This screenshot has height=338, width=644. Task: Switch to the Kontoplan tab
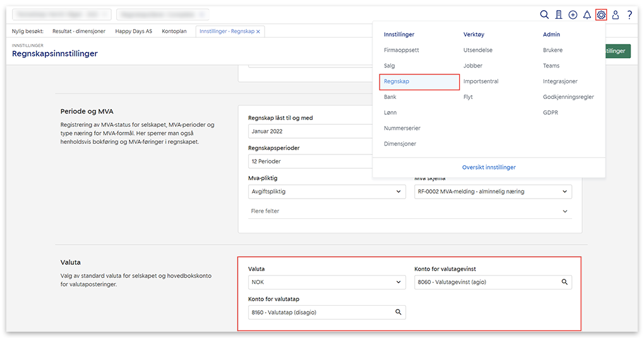click(x=174, y=31)
